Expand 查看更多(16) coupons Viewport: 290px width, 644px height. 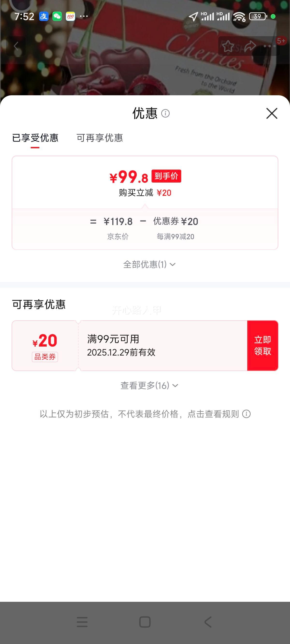pyautogui.click(x=149, y=385)
